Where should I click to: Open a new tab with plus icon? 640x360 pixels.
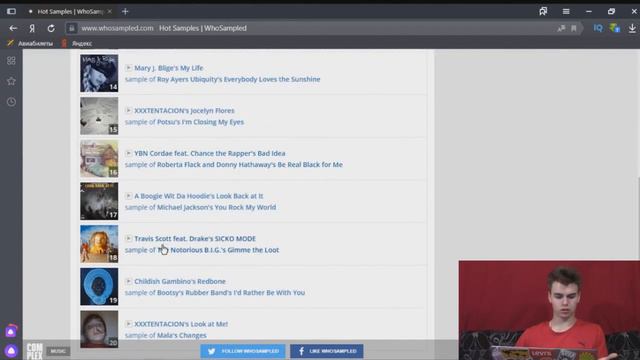pos(125,11)
